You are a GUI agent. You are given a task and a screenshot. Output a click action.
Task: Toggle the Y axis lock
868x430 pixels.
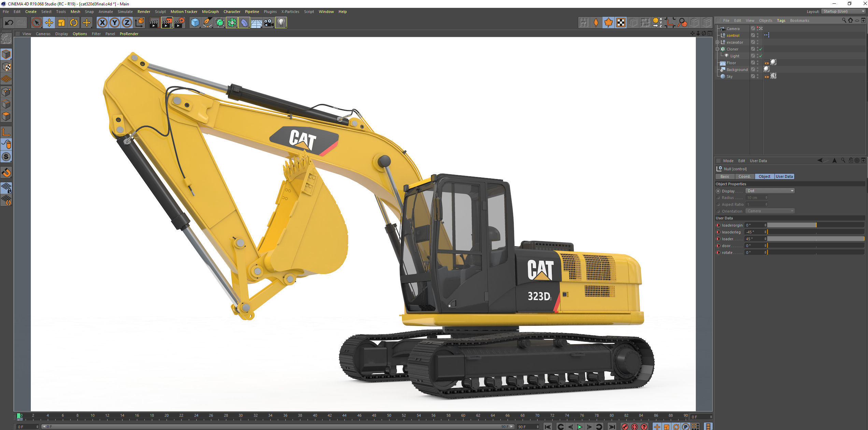[x=115, y=23]
